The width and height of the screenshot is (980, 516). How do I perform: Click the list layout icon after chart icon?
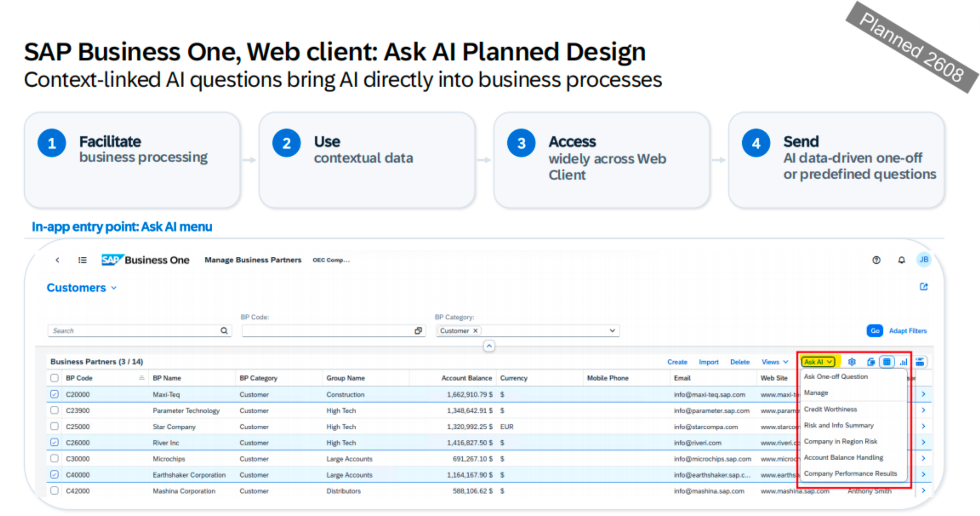tap(920, 362)
